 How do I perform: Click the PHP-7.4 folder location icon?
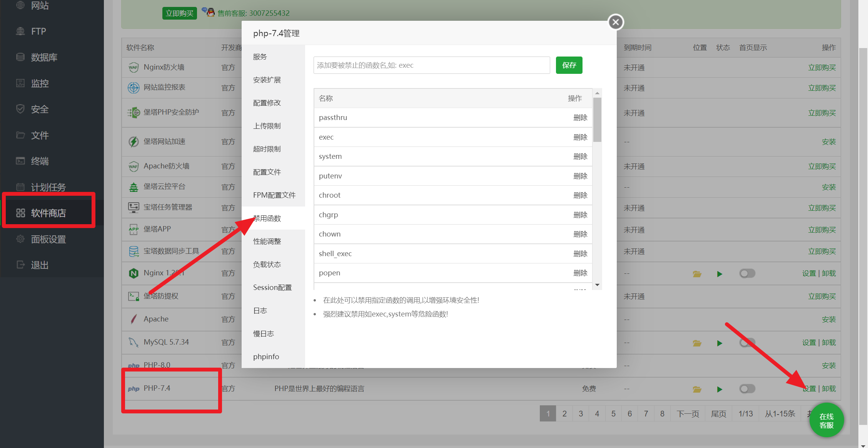point(697,389)
